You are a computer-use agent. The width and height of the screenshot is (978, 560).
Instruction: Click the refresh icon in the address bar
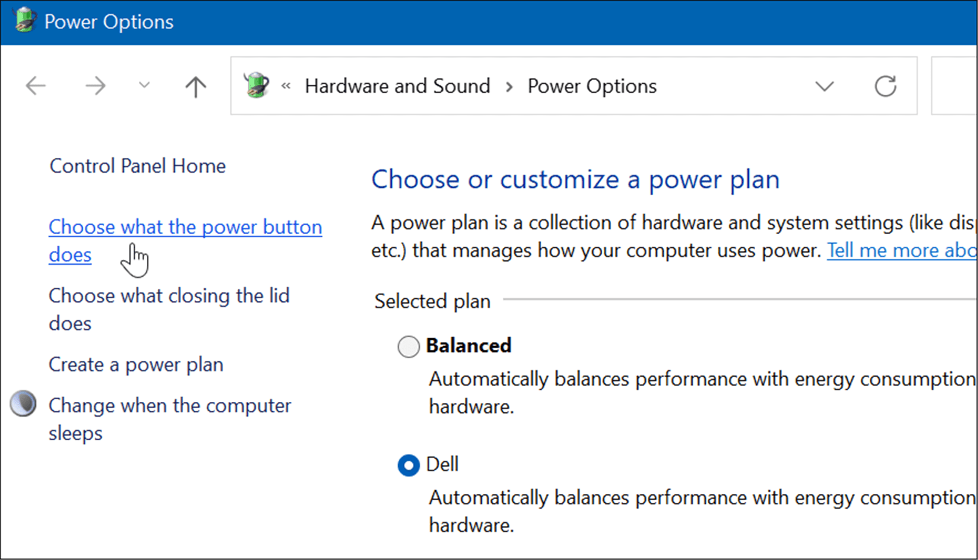pos(885,86)
